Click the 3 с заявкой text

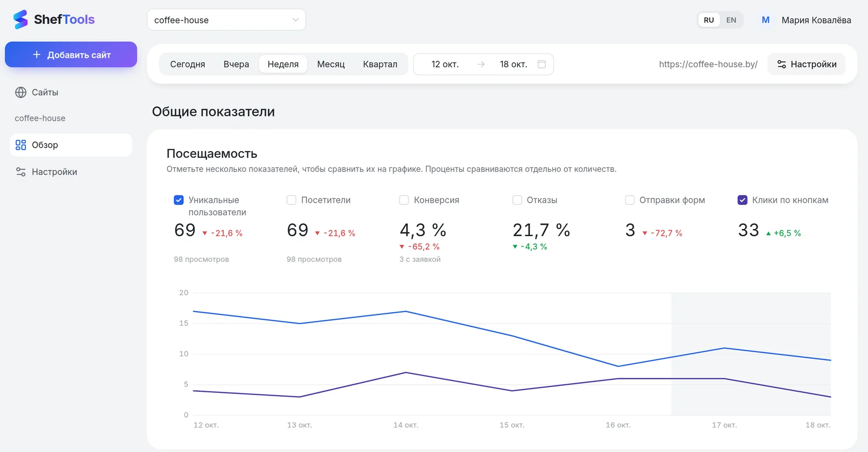420,259
